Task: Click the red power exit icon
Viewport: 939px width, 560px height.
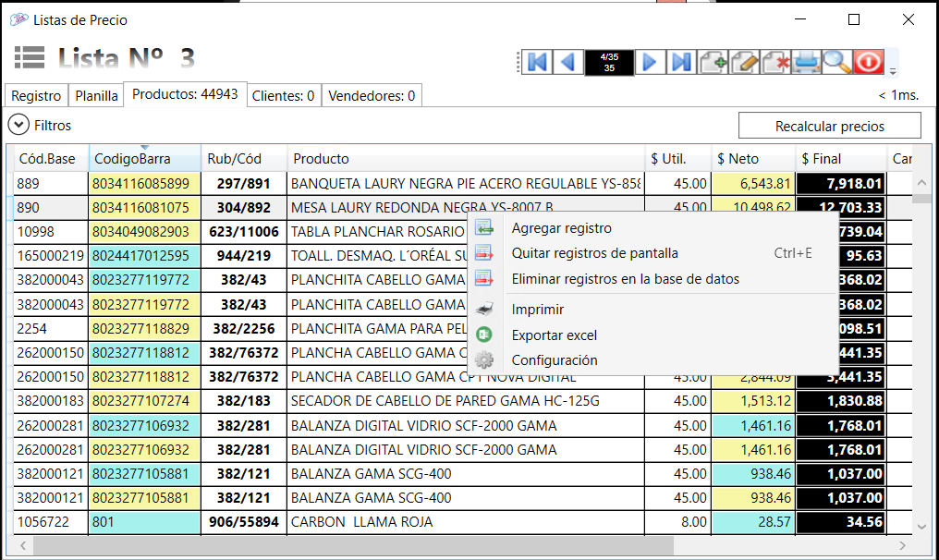Action: pyautogui.click(x=868, y=62)
